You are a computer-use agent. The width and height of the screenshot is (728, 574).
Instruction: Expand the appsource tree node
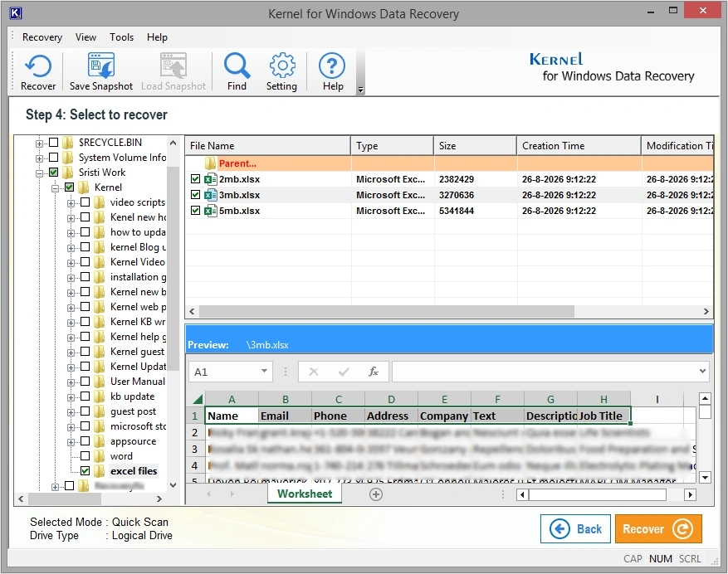pos(71,442)
